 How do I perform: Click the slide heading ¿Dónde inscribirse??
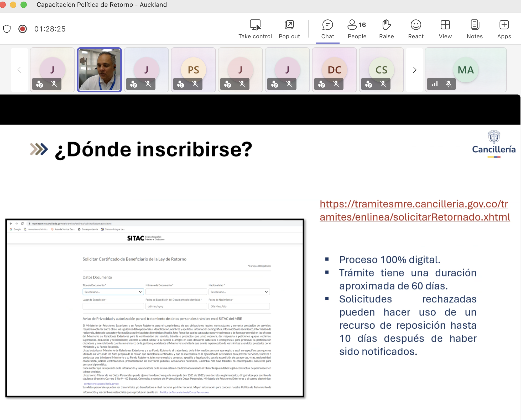point(154,149)
